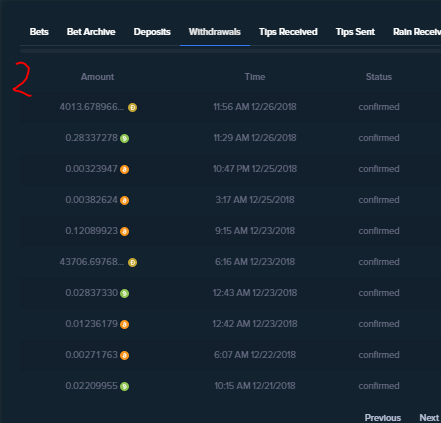The width and height of the screenshot is (441, 423).
Task: Click confirmed status for 10:15 AM withdrawal
Action: click(x=379, y=386)
